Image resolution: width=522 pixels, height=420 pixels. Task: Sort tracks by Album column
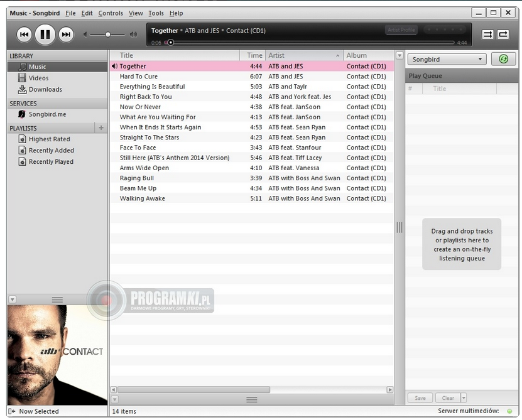point(368,55)
